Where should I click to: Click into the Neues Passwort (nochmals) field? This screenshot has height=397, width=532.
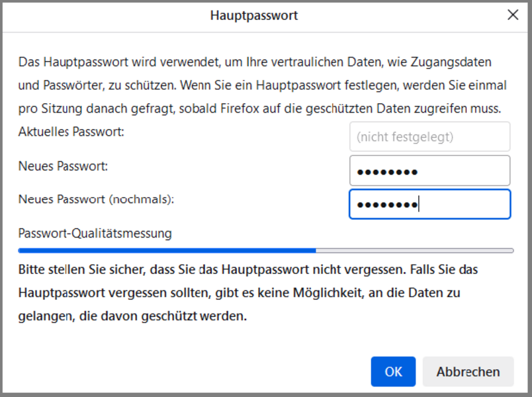click(x=429, y=204)
